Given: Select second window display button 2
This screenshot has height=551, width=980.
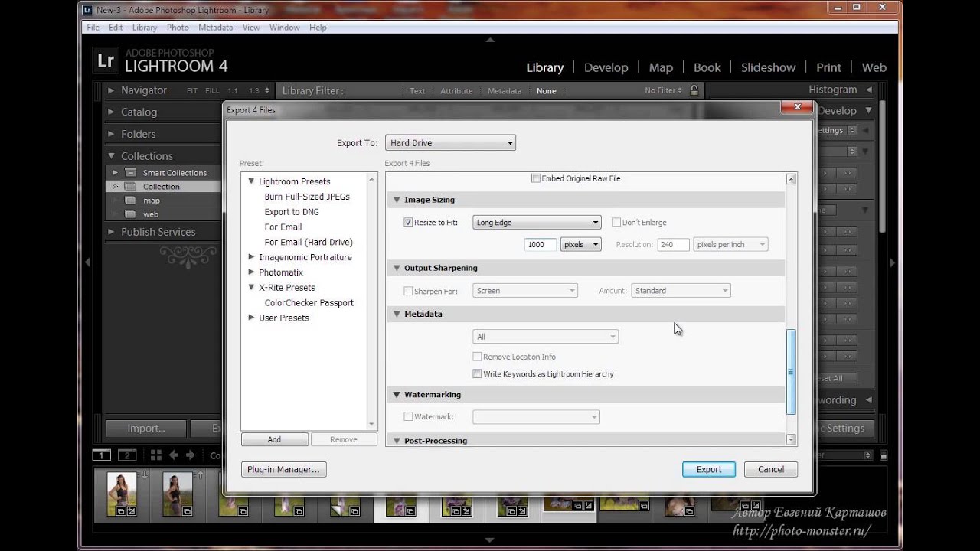Looking at the screenshot, I should coord(128,455).
